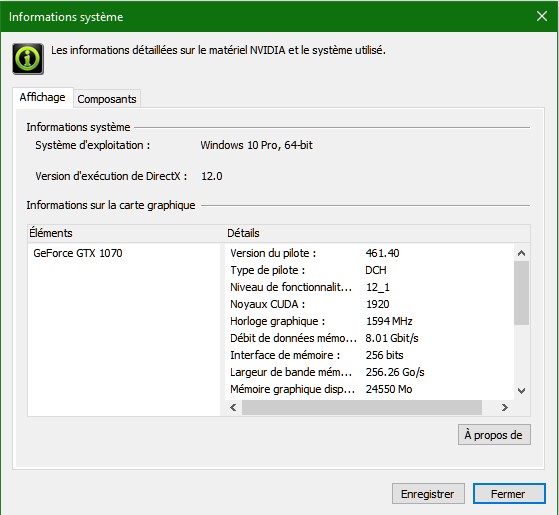
Task: Open the À propos de button
Action: 494,435
